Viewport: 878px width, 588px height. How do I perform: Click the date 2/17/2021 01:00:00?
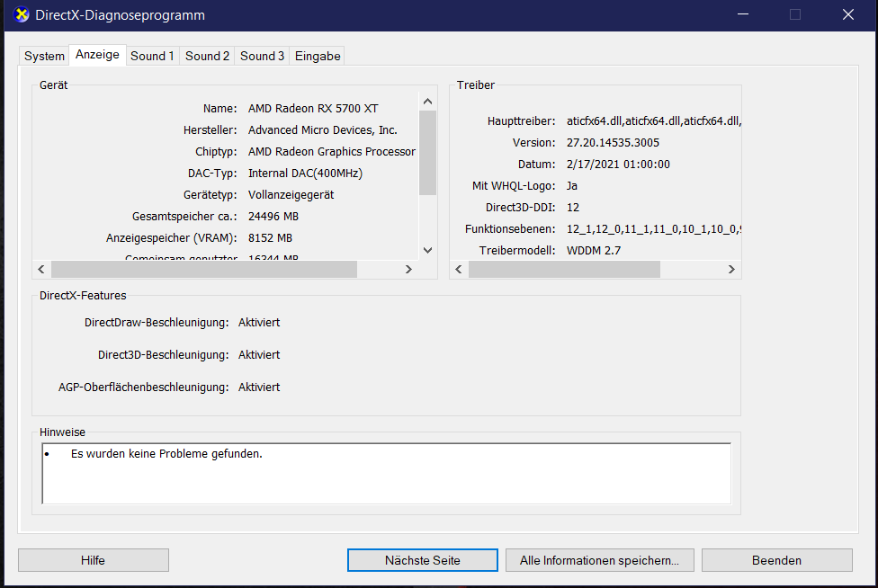tap(618, 165)
